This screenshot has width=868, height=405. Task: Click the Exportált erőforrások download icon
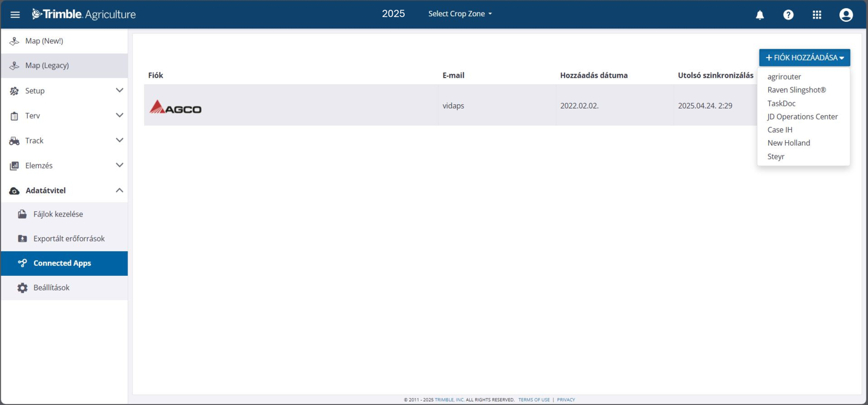(22, 238)
